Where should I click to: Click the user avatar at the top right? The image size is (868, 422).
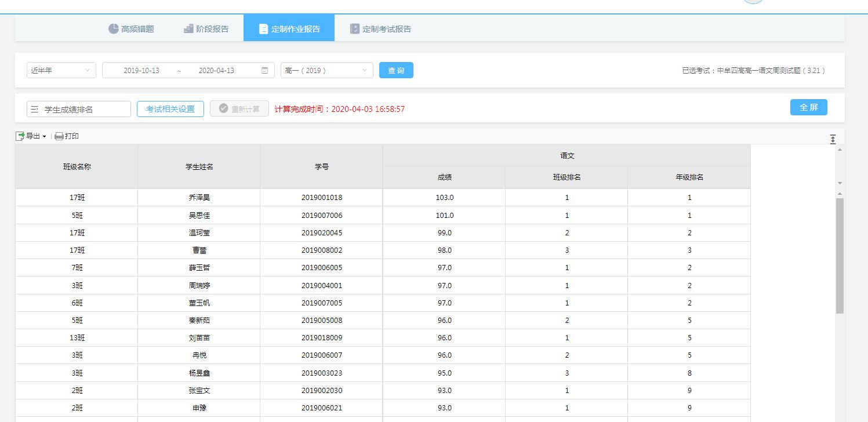[753, 2]
